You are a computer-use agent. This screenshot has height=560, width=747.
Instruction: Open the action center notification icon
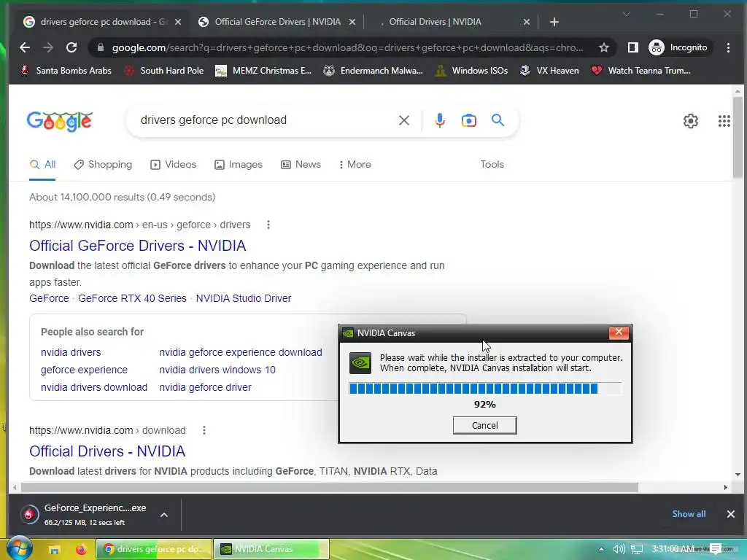point(716,549)
